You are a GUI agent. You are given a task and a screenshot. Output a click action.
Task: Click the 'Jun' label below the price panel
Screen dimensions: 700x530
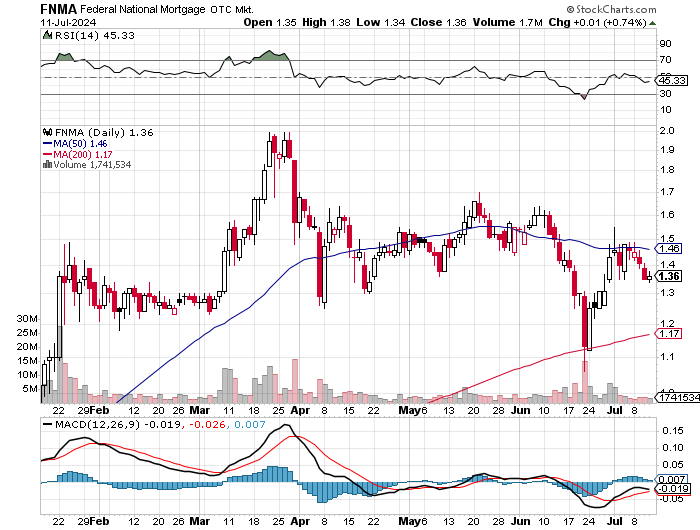[x=521, y=410]
